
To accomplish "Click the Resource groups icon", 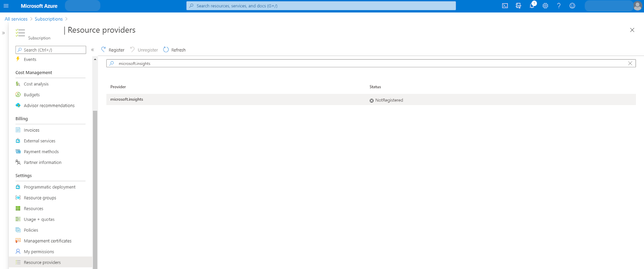I will tap(18, 198).
